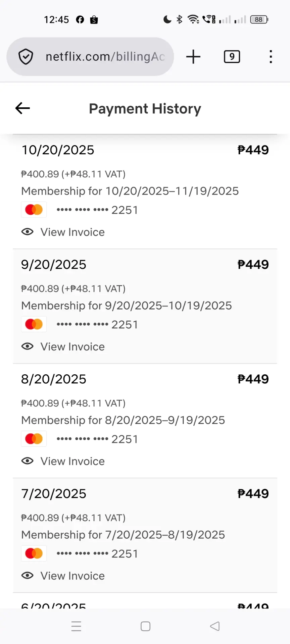Click the eye icon for 7/20/2025 invoice
Screen dimensions: 290x644
[28, 576]
